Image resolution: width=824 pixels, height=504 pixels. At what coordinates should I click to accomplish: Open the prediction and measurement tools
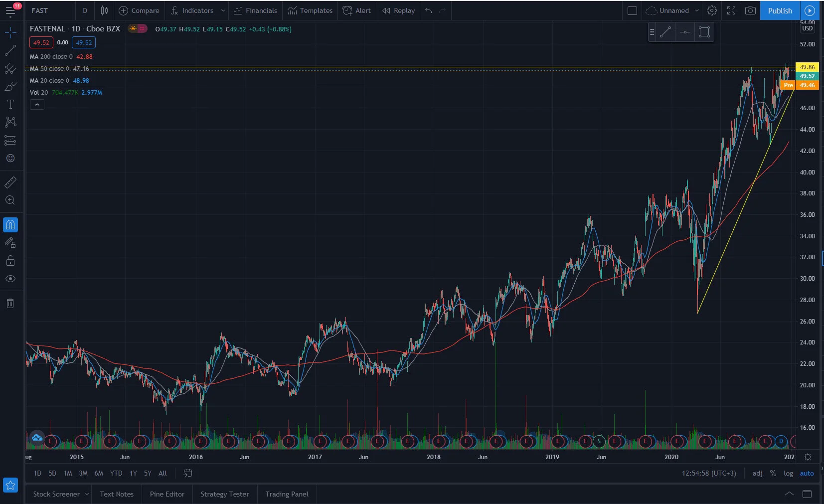tap(10, 140)
